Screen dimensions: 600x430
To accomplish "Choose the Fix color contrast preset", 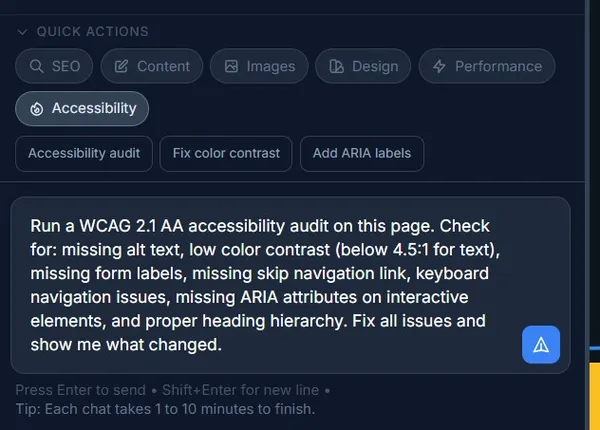I will click(226, 154).
